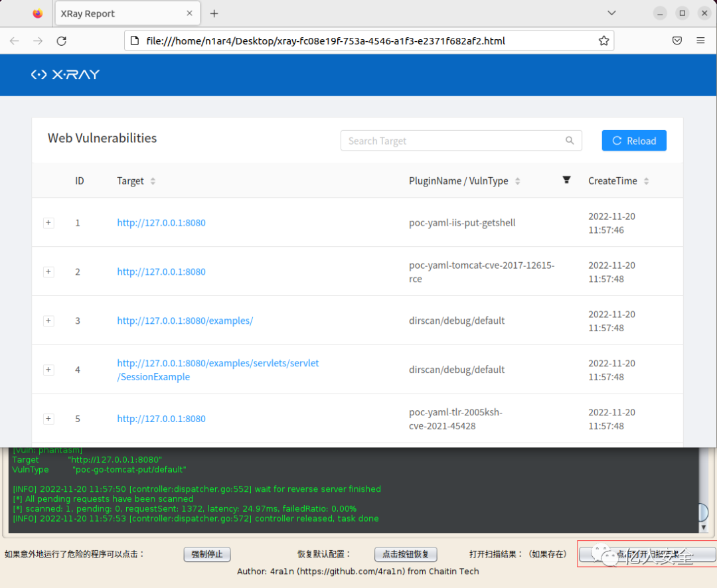This screenshot has width=717, height=588.
Task: Click the X-RAY logo in header
Action: click(x=65, y=74)
